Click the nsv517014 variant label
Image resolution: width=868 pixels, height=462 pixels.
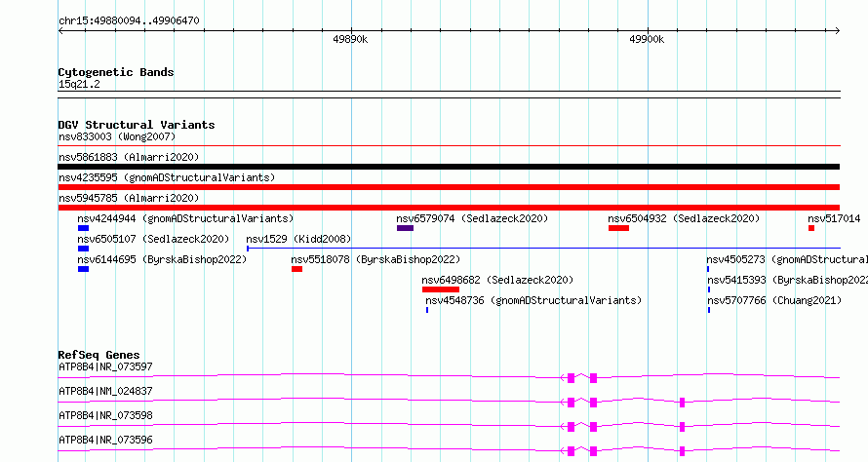(834, 218)
